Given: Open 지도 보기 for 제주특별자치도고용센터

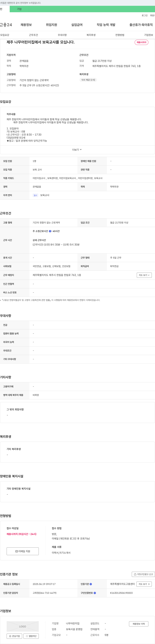Looking at the screenshot, I should 144,584.
